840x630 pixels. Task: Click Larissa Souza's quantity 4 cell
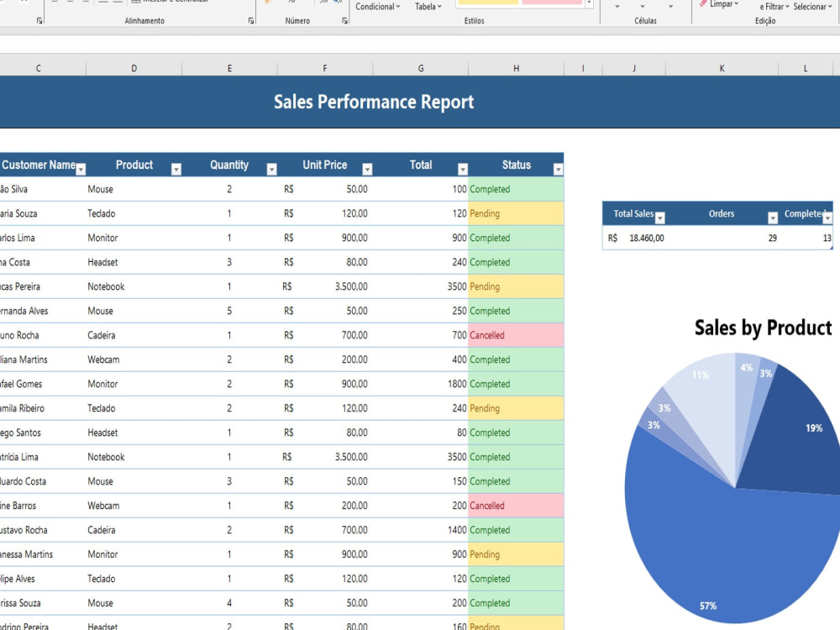229,603
